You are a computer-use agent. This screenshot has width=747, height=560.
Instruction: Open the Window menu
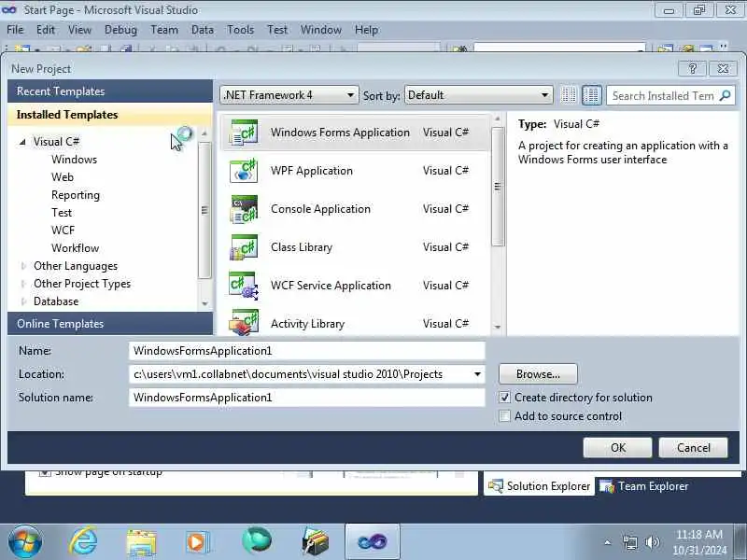pos(320,30)
